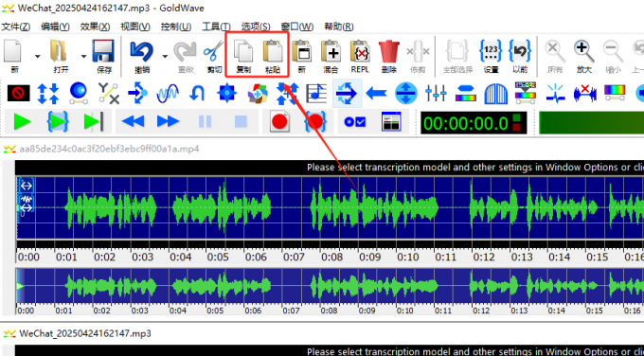Open the 窗口(W) menu
This screenshot has height=356, width=644.
(x=297, y=27)
